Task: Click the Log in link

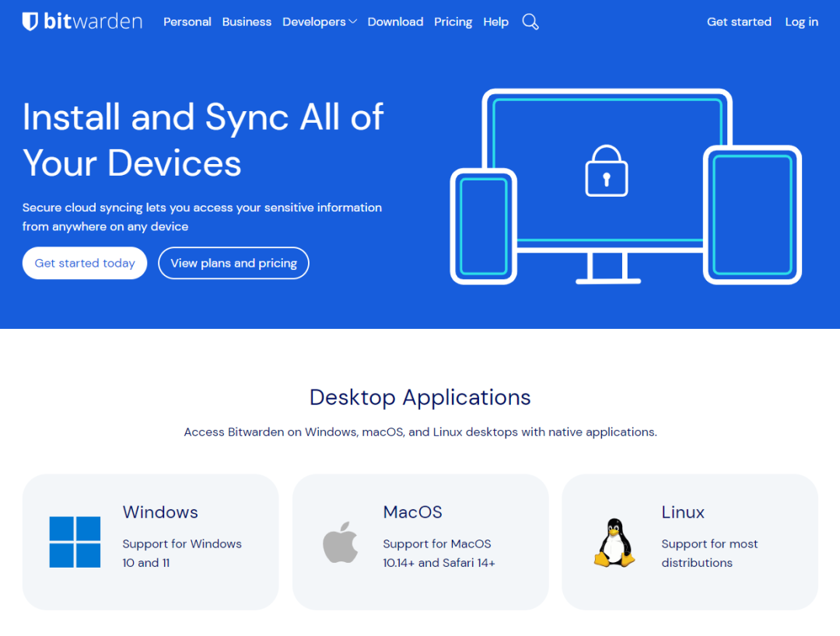Action: [x=801, y=22]
